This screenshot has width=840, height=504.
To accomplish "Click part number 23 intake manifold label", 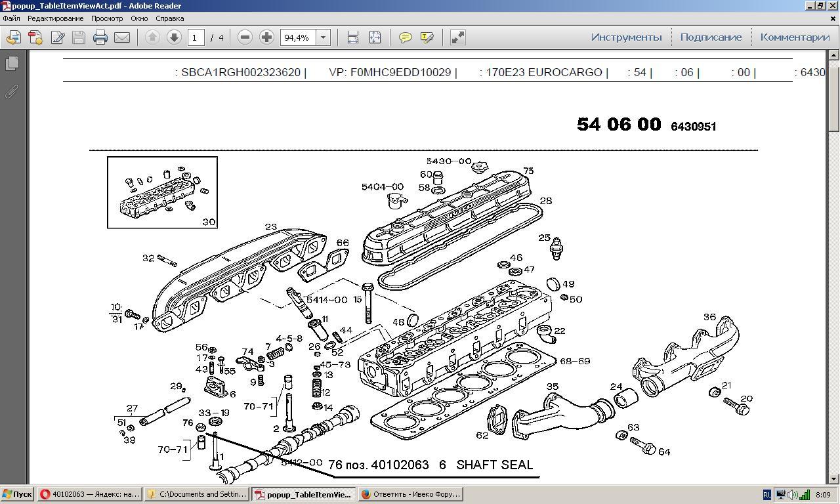I will [x=271, y=227].
